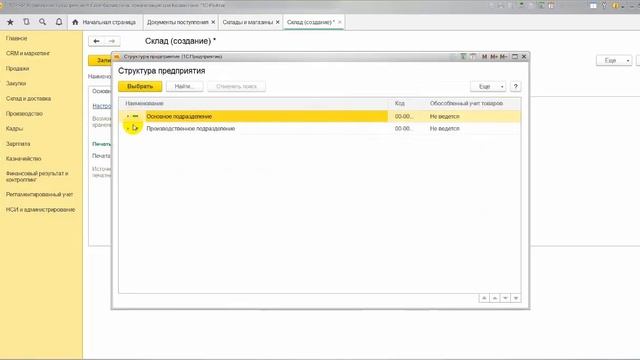Image resolution: width=640 pixels, height=360 pixels.
Task: Click the Найти button
Action: [184, 87]
